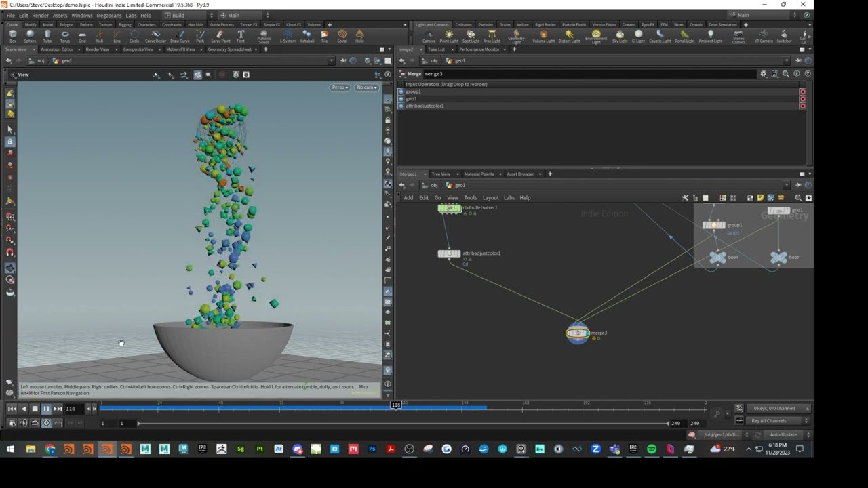Image resolution: width=868 pixels, height=488 pixels.
Task: Open the network editor find magnifier
Action: 798,198
